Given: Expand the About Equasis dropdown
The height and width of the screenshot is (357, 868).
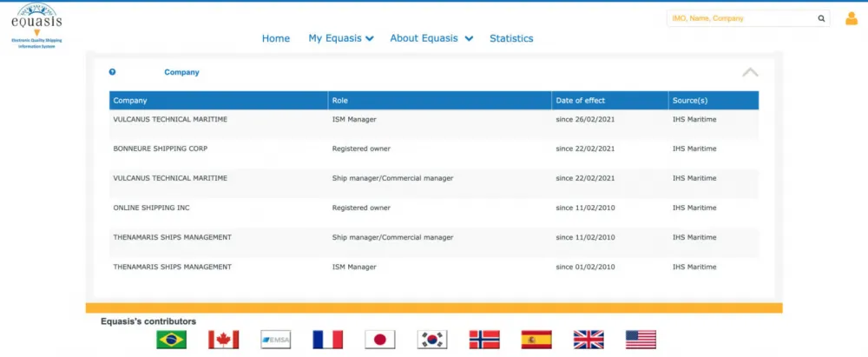Looking at the screenshot, I should point(431,38).
